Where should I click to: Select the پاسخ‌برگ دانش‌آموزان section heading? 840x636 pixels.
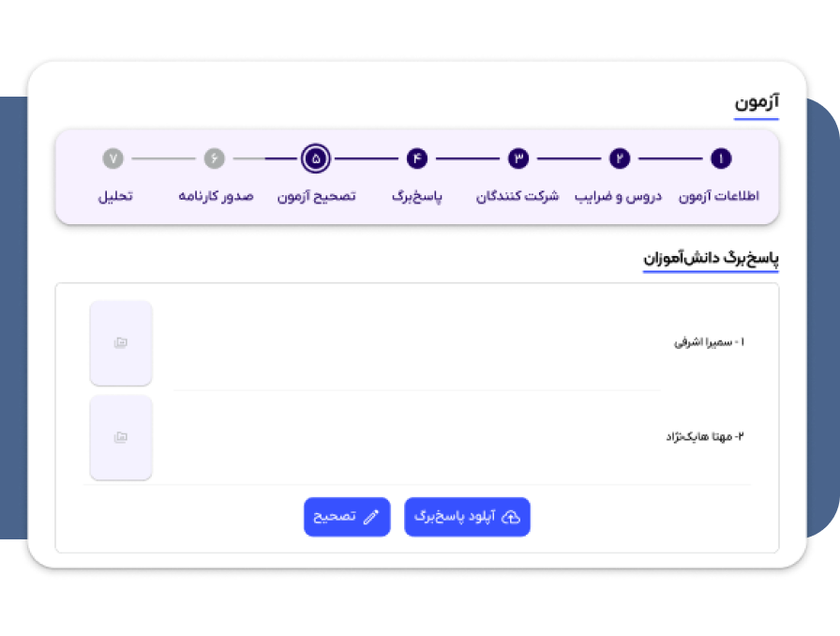point(711,259)
